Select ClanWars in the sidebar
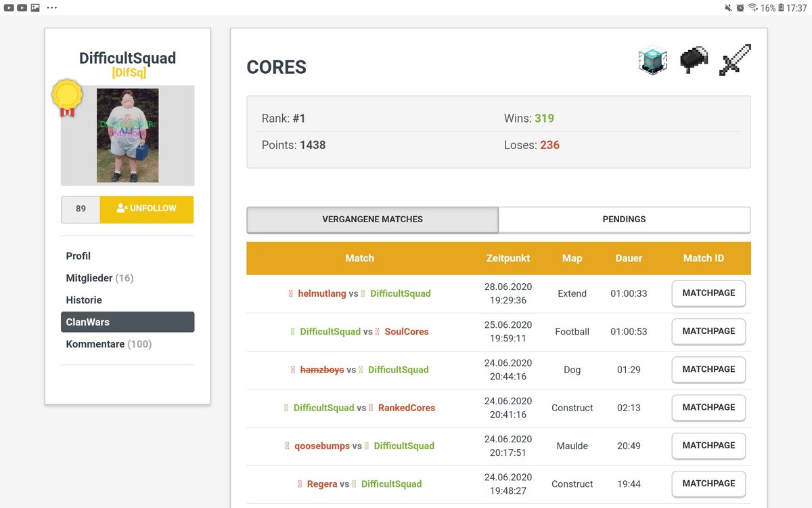This screenshot has height=508, width=812. (x=127, y=322)
